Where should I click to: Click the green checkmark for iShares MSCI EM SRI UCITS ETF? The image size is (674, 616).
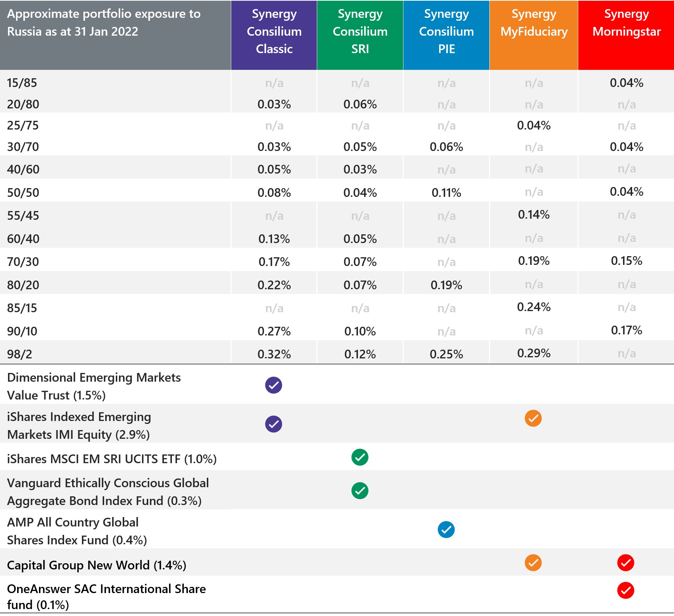360,457
